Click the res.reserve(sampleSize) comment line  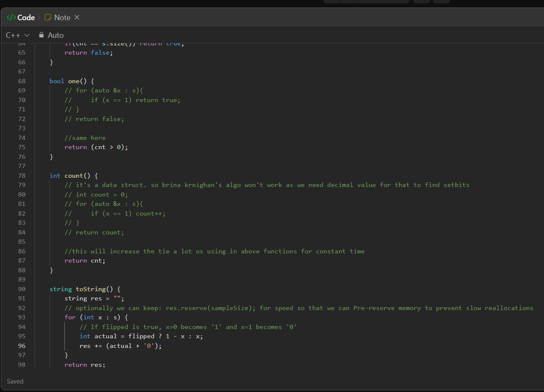coord(299,308)
